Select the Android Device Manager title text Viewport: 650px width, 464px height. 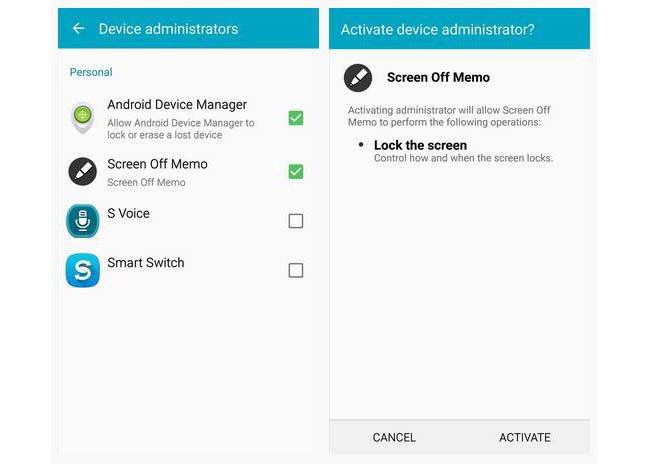pyautogui.click(x=177, y=105)
